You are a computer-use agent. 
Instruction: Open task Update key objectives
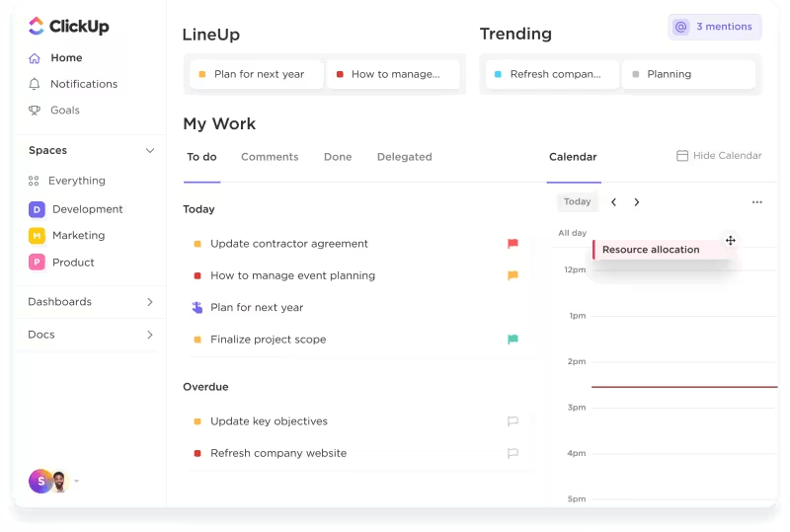269,421
